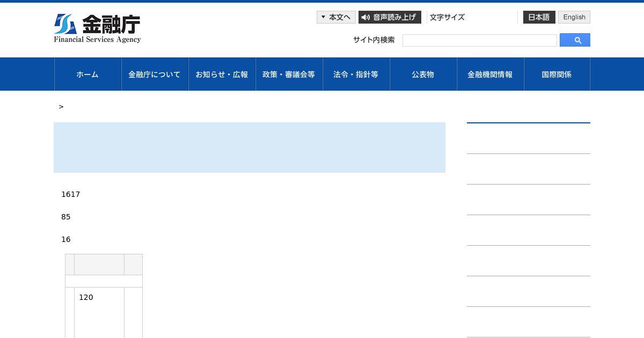Focus the サイト内検索 search field
Screen dimensions: 644x338
click(x=480, y=40)
